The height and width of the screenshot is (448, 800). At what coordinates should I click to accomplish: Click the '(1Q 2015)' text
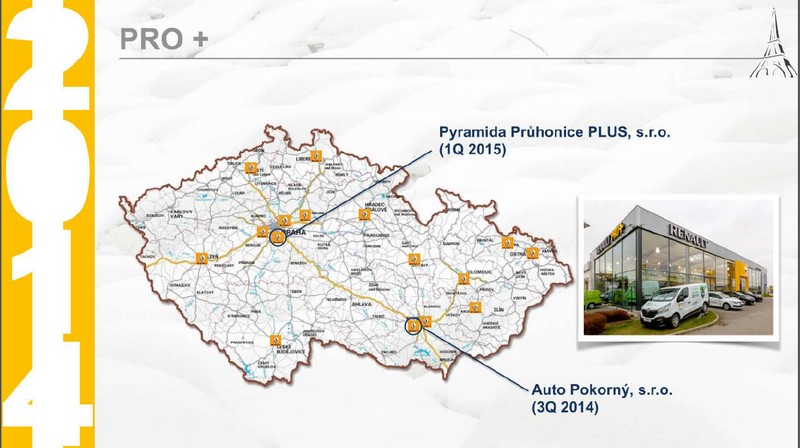click(472, 150)
